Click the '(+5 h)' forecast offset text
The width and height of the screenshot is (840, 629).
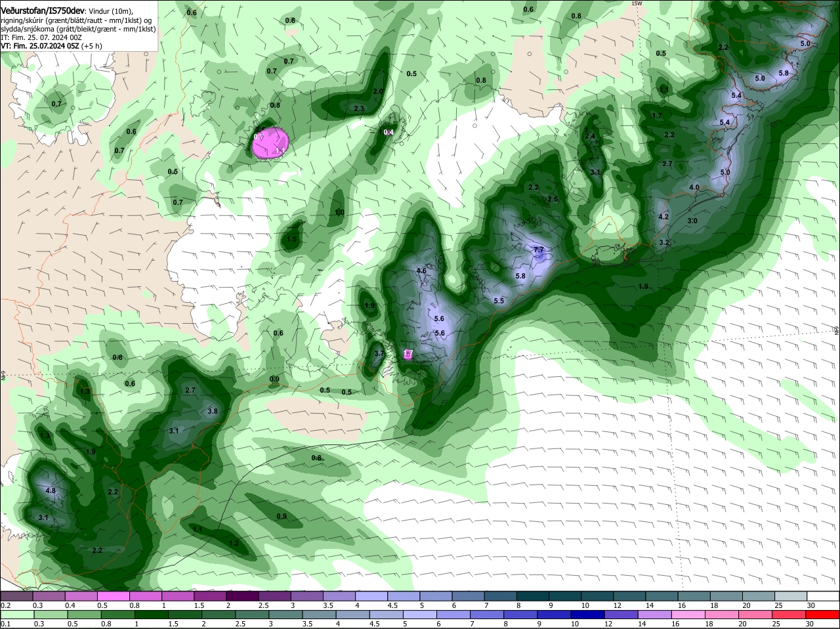pos(92,46)
